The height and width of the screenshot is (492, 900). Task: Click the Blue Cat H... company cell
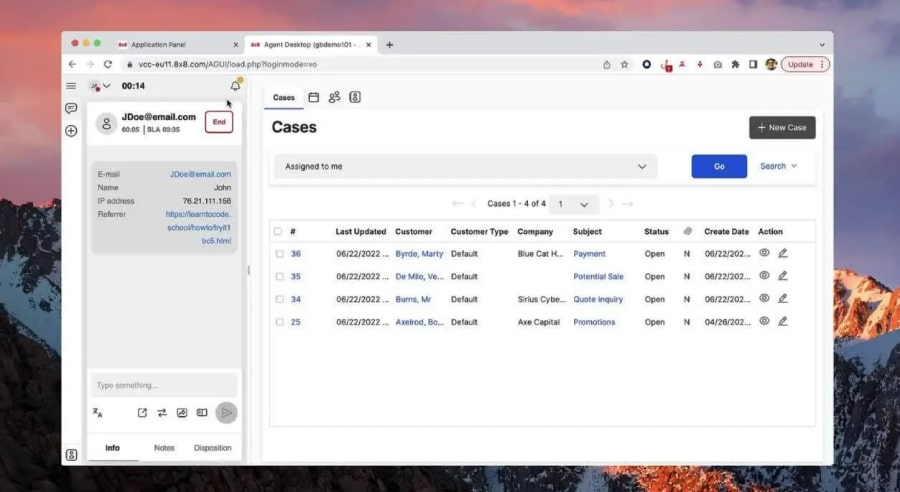541,254
